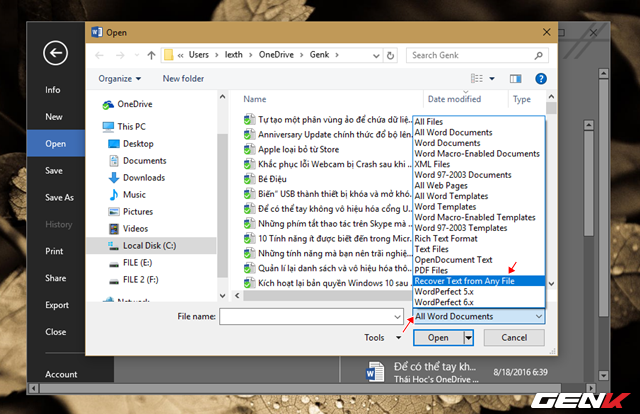The width and height of the screenshot is (640, 414).
Task: Click the Downloads arrow icon
Action: coord(113,178)
